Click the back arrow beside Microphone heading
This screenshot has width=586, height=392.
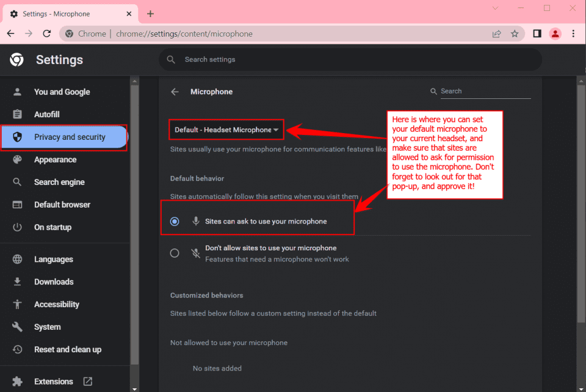point(175,92)
